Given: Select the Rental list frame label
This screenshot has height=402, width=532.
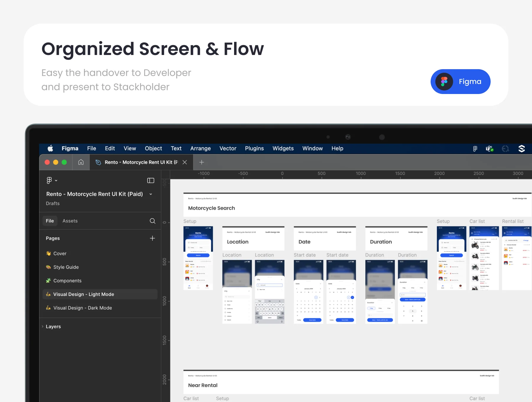Looking at the screenshot, I should tap(513, 221).
